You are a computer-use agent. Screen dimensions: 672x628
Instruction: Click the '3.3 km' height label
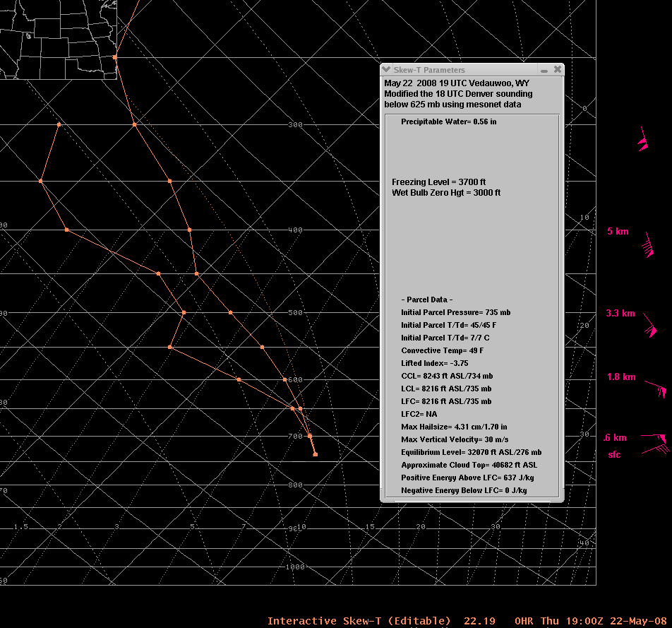point(620,313)
